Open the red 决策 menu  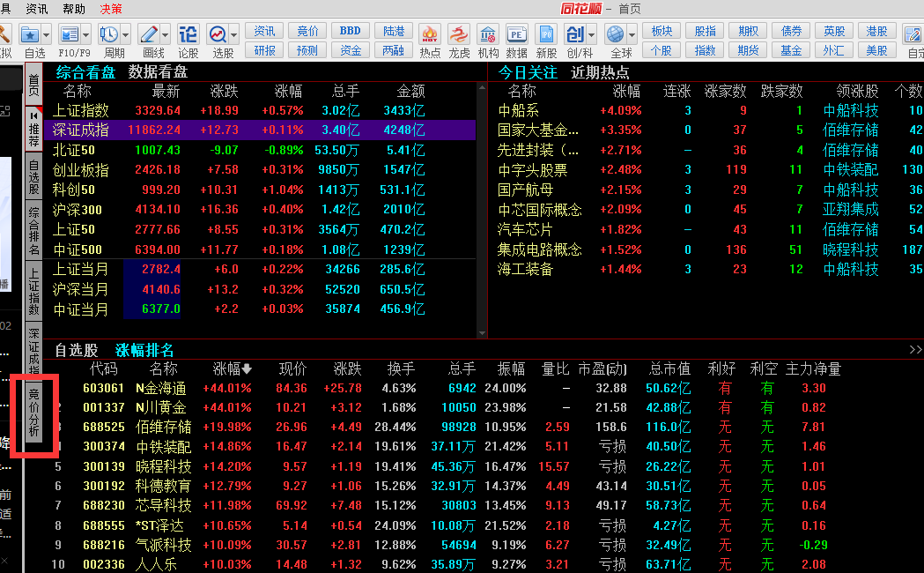tap(111, 9)
